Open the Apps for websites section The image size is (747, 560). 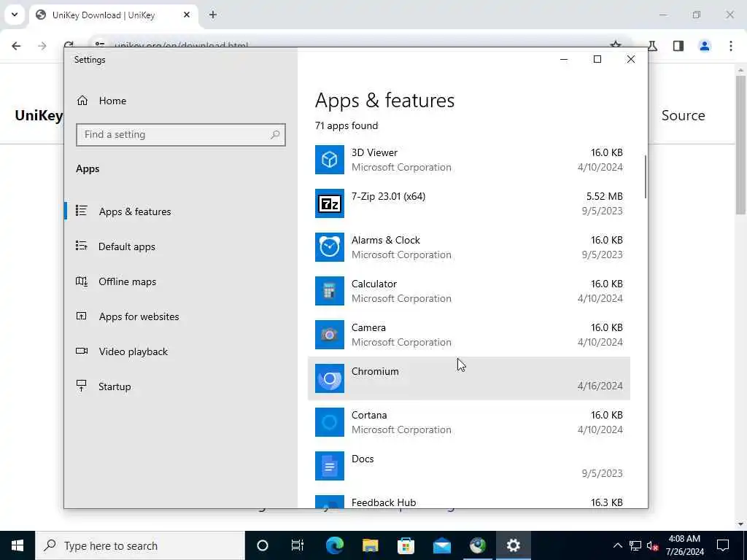[181, 316]
